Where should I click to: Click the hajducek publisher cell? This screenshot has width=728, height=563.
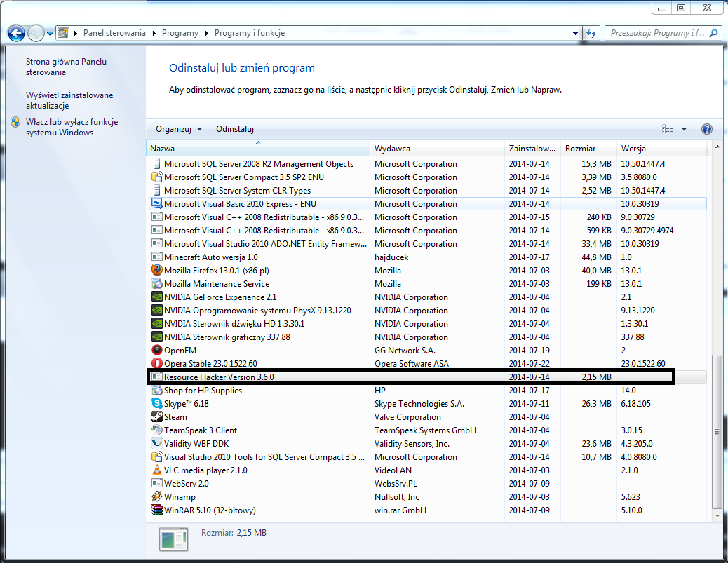(x=391, y=257)
